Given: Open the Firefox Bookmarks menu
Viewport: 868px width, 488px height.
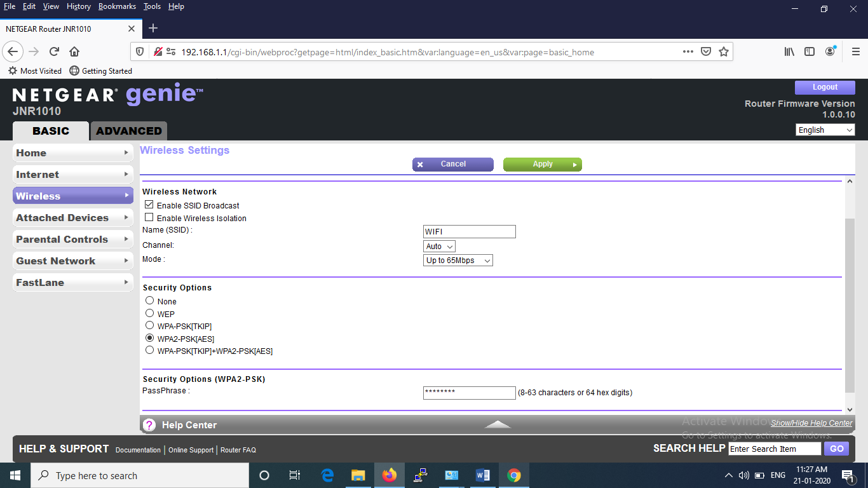Looking at the screenshot, I should click(x=117, y=6).
